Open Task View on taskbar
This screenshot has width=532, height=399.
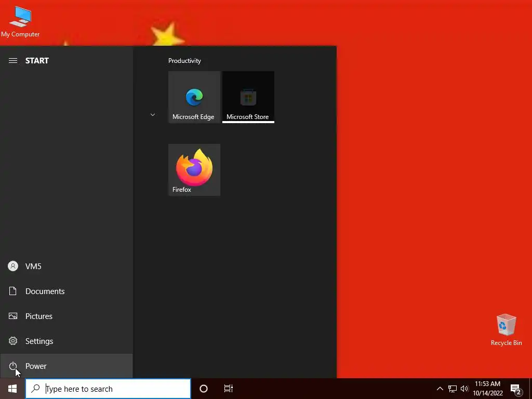(229, 389)
